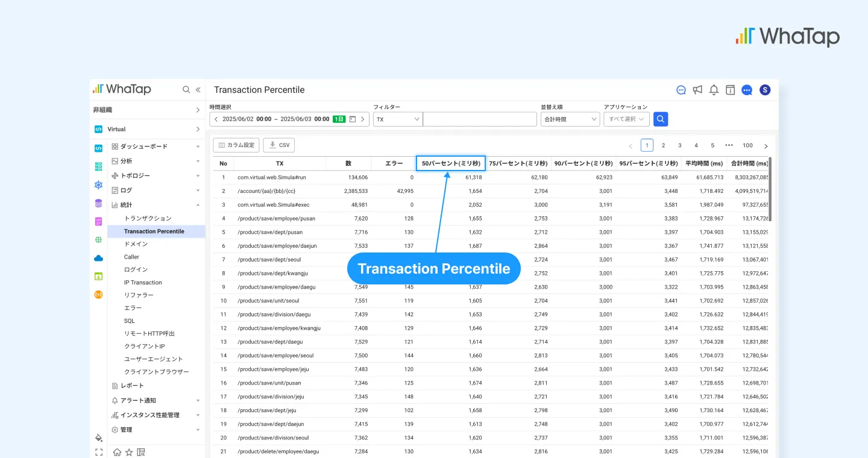The image size is (868, 458).
Task: Open the blue application code icon in rail
Action: pyautogui.click(x=98, y=148)
